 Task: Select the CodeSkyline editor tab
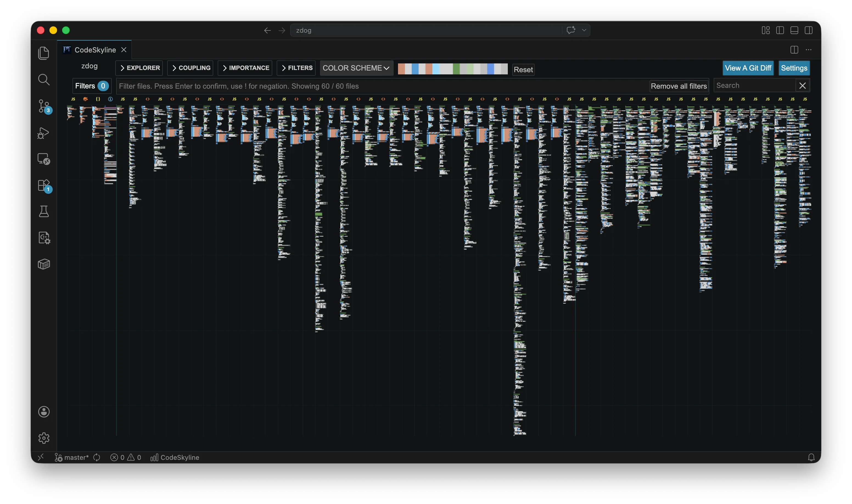coord(94,50)
